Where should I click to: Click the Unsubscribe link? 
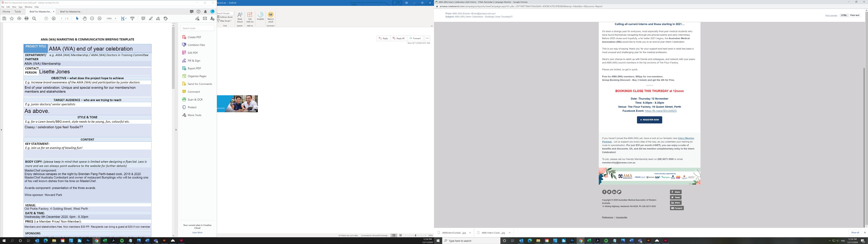(x=621, y=217)
